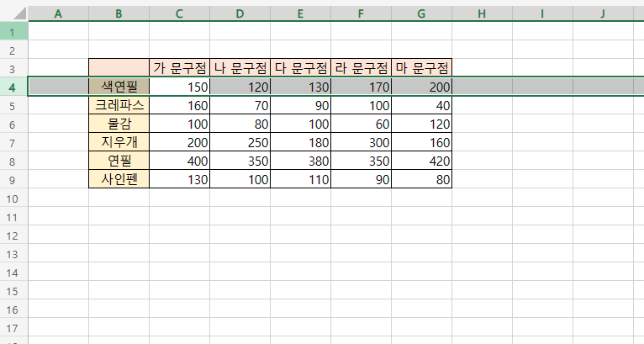Select row 7 header
The width and height of the screenshot is (644, 344).
(x=13, y=143)
